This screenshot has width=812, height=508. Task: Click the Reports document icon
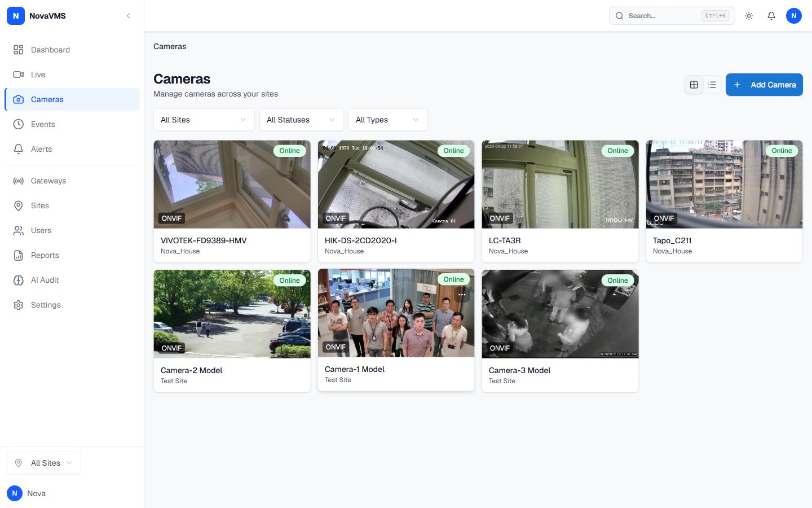(19, 255)
